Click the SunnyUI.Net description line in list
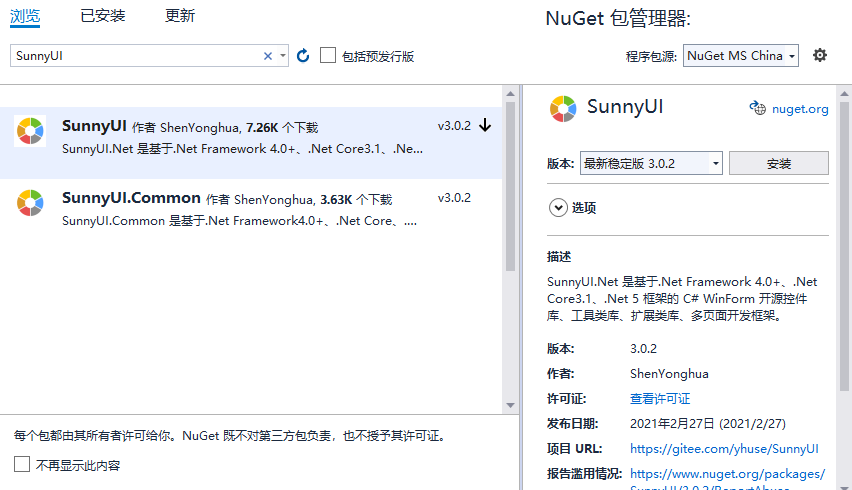The image size is (852, 490). 242,149
